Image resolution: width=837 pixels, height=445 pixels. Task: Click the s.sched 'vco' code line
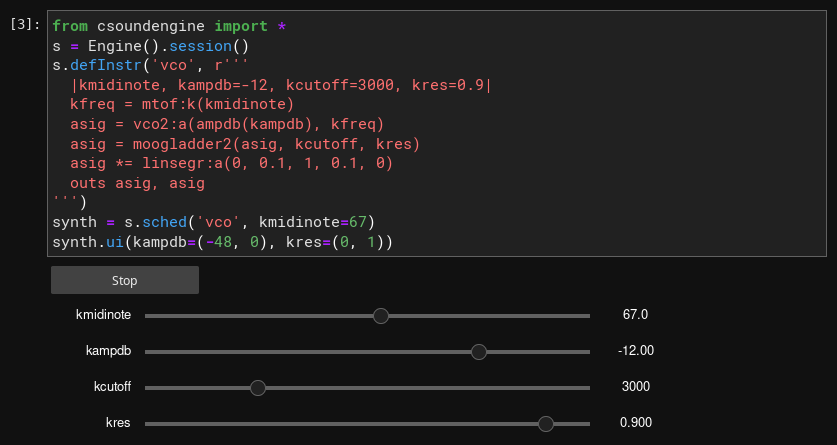pos(214,222)
